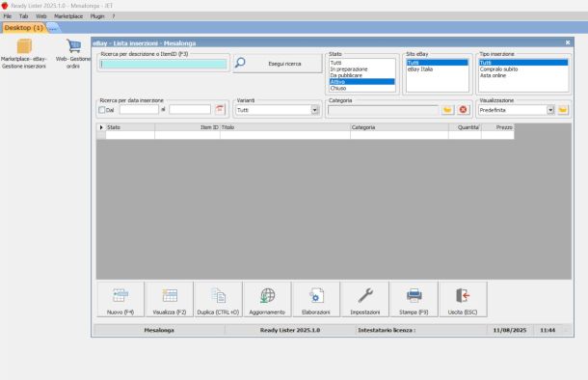The image size is (588, 380).
Task: Switch to Desktop (1) tab
Action: coord(24,28)
